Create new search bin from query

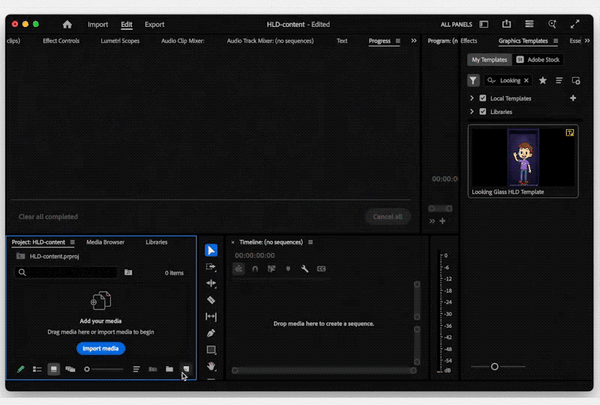128,273
